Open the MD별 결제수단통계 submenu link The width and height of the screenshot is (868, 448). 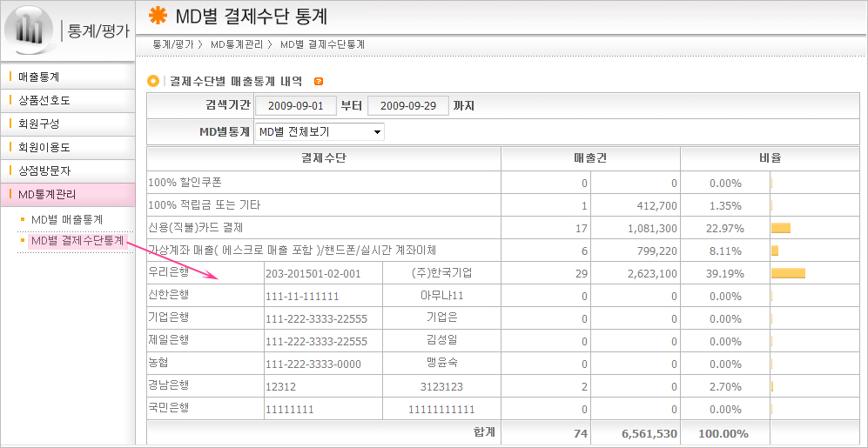pyautogui.click(x=77, y=240)
